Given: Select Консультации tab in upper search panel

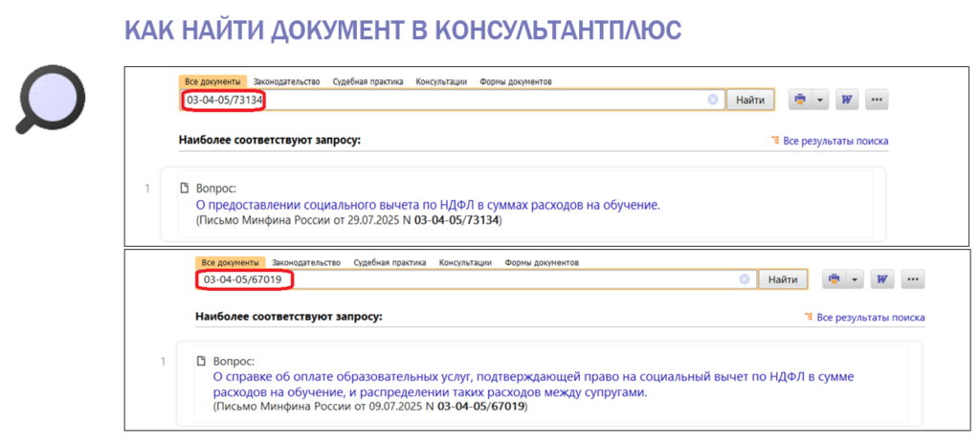Looking at the screenshot, I should point(442,82).
